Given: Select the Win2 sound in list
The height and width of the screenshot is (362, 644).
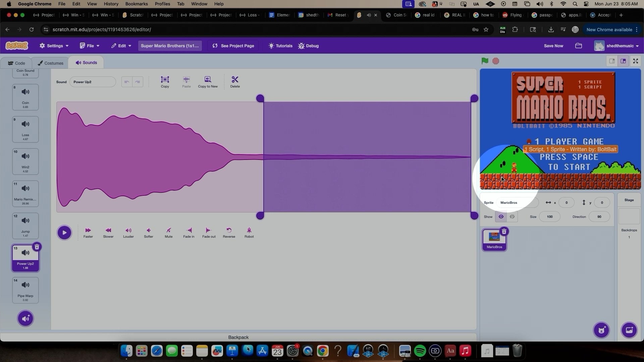Looking at the screenshot, I should click(25, 162).
